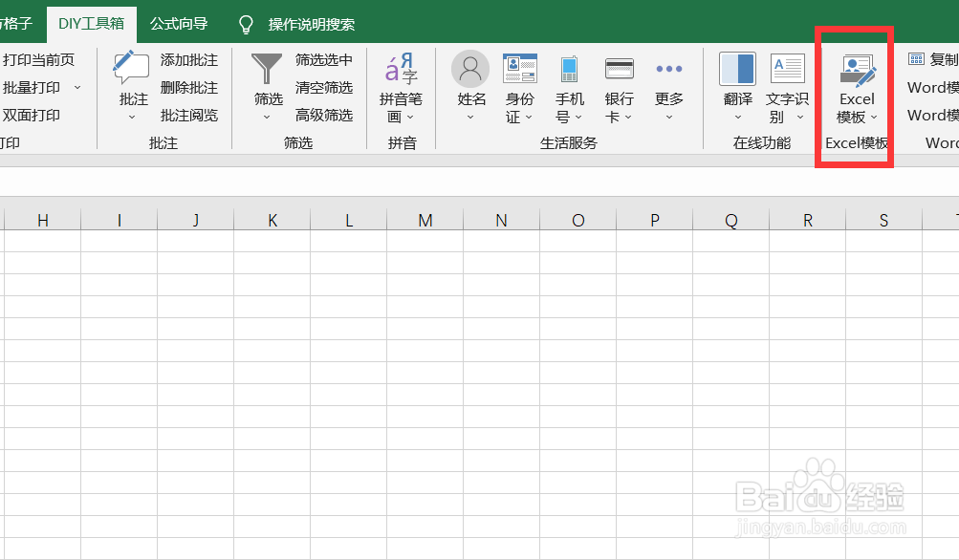
Task: Click the 筛选 funnel icon
Action: coord(267,68)
